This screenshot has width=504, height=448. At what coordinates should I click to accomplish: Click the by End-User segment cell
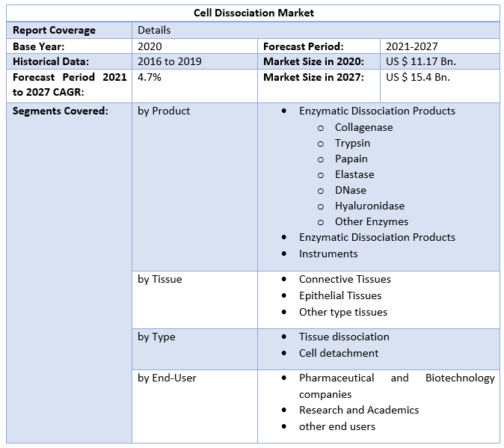pyautogui.click(x=167, y=378)
